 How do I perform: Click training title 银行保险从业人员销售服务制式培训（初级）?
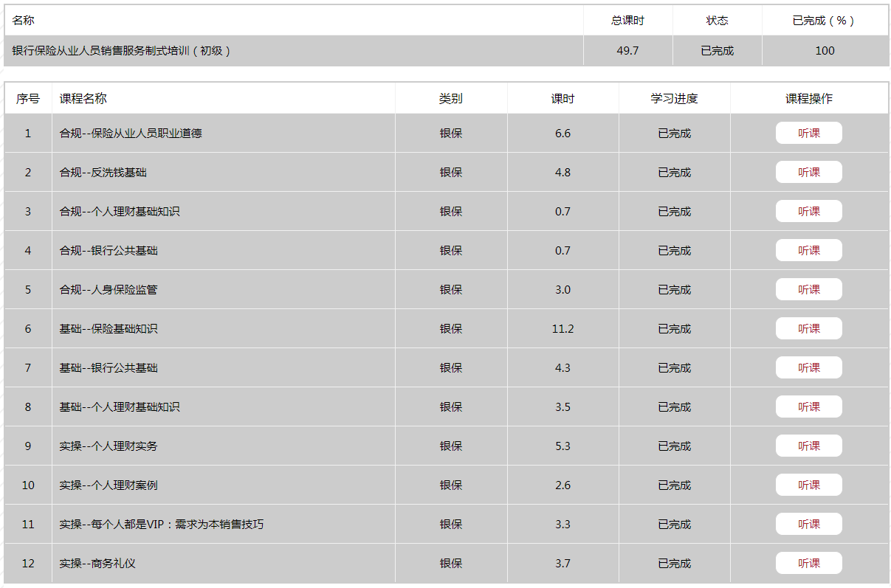[122, 51]
